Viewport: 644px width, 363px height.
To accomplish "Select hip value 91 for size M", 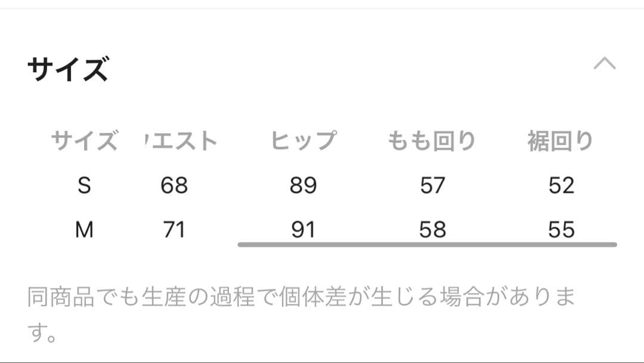I will (x=304, y=229).
